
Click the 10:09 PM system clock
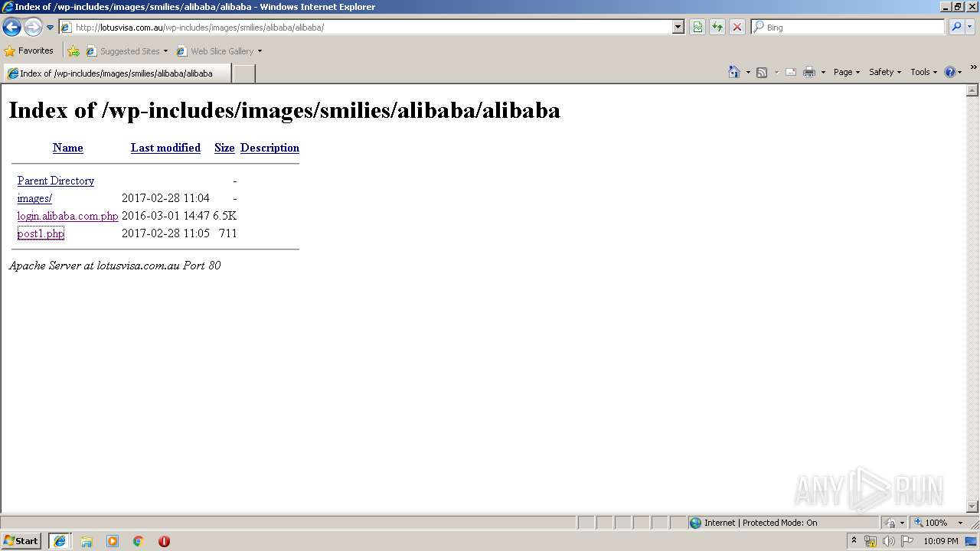941,541
